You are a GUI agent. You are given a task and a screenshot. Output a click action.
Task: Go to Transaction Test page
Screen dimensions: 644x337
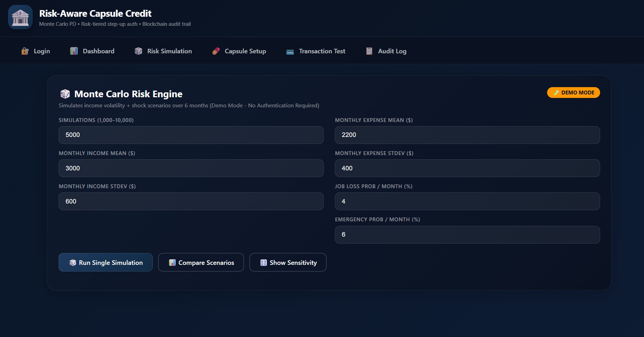pyautogui.click(x=322, y=51)
